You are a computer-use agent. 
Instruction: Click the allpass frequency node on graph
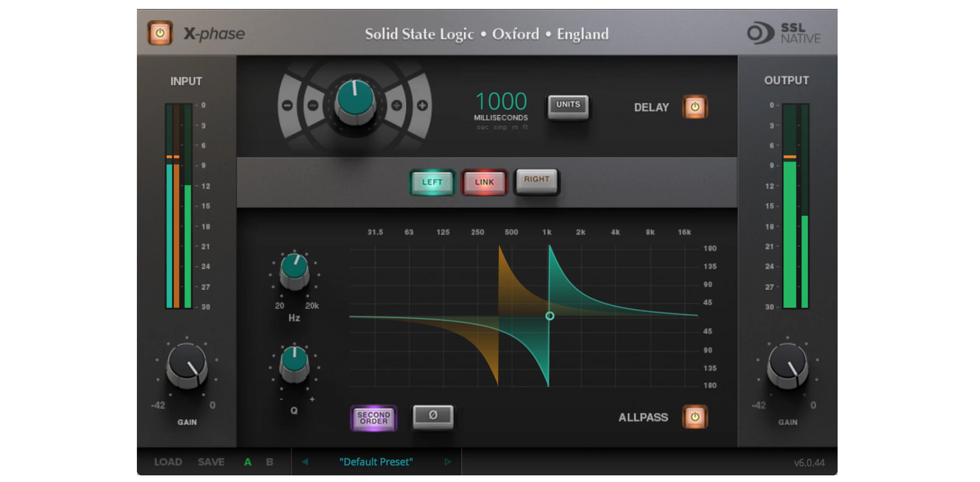tap(549, 316)
